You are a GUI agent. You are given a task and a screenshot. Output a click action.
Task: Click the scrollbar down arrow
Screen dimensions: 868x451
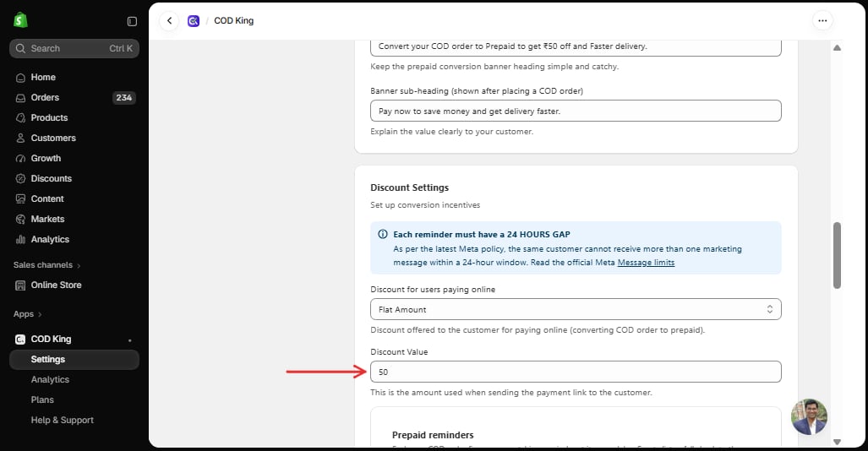tap(837, 442)
